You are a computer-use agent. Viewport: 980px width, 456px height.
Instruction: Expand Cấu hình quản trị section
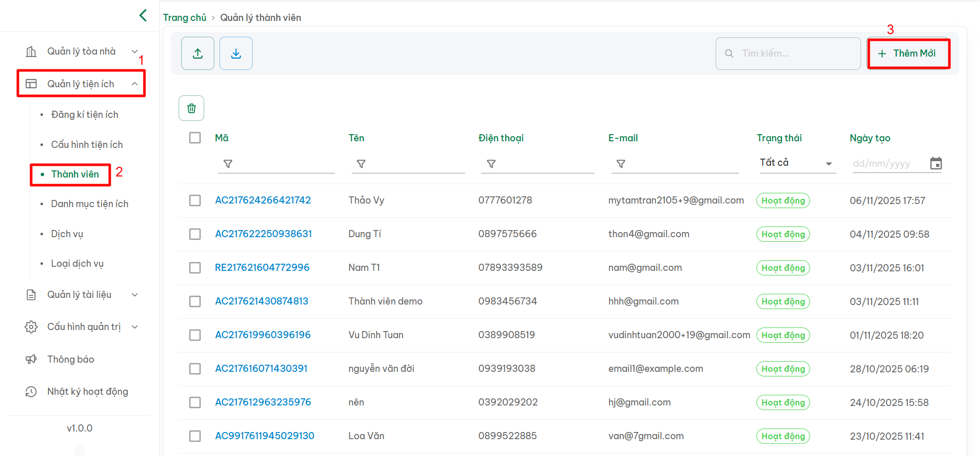(82, 327)
